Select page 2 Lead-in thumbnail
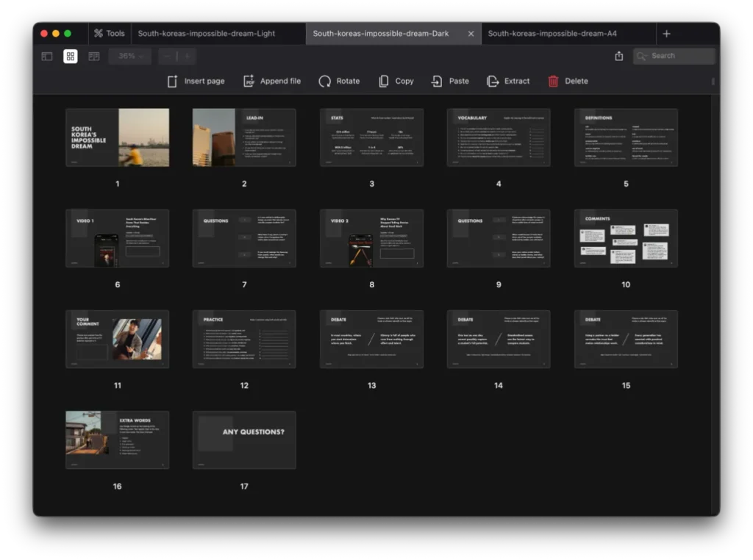The height and width of the screenshot is (560, 753). pos(244,137)
